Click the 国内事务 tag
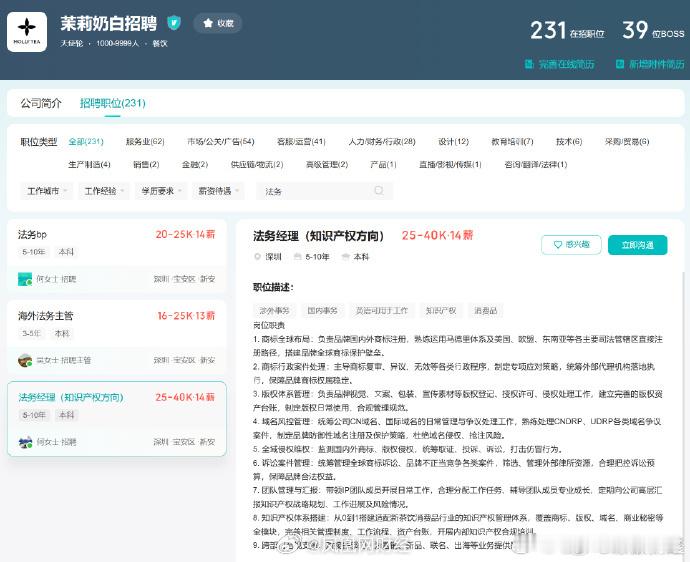Viewport: 690px width, 562px height. pos(323,311)
